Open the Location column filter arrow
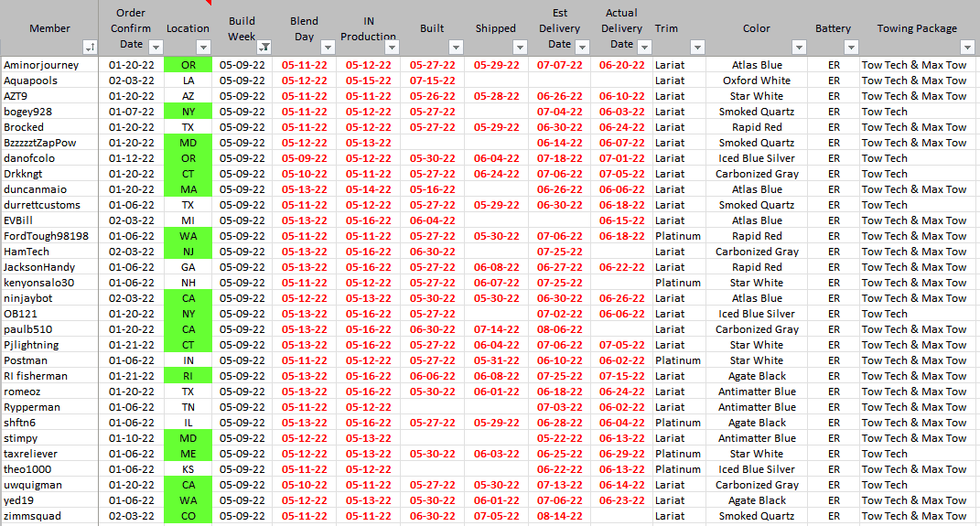980x526 pixels. 204,47
